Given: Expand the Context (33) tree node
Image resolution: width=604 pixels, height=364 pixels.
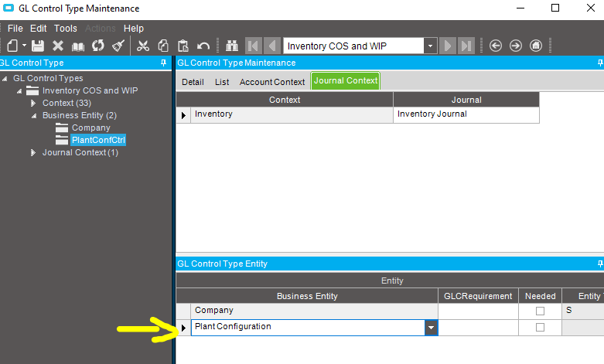Looking at the screenshot, I should pos(33,103).
